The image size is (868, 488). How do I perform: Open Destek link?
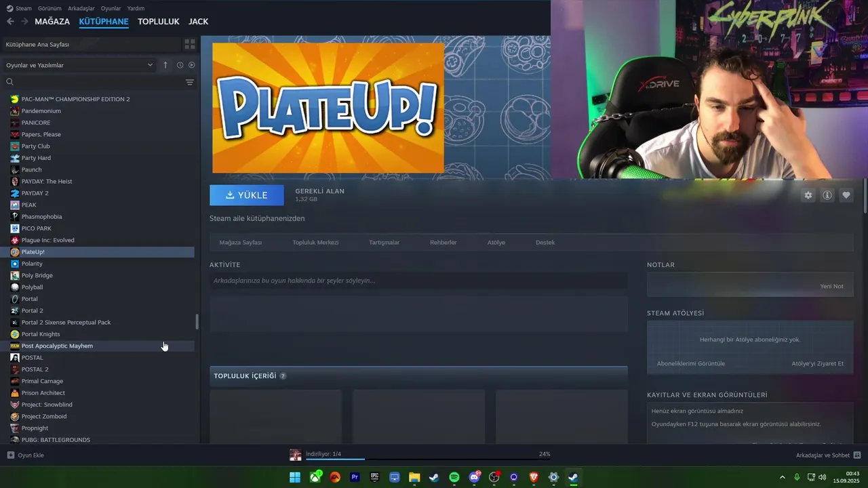tap(545, 243)
